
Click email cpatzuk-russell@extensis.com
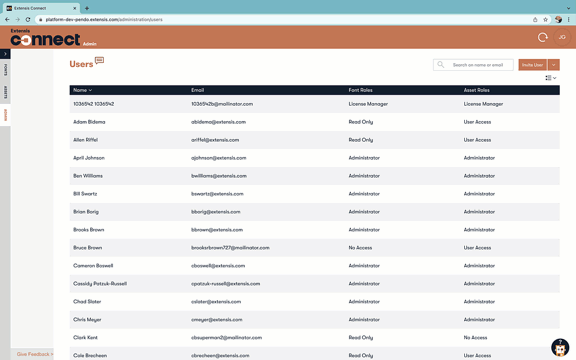226,284
